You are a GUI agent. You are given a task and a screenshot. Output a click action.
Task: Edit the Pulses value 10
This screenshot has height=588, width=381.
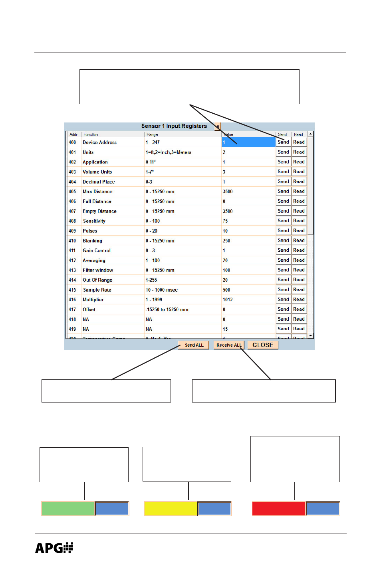point(248,231)
